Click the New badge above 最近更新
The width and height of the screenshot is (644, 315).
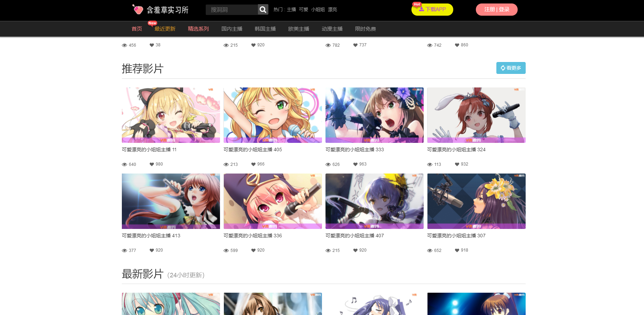152,22
